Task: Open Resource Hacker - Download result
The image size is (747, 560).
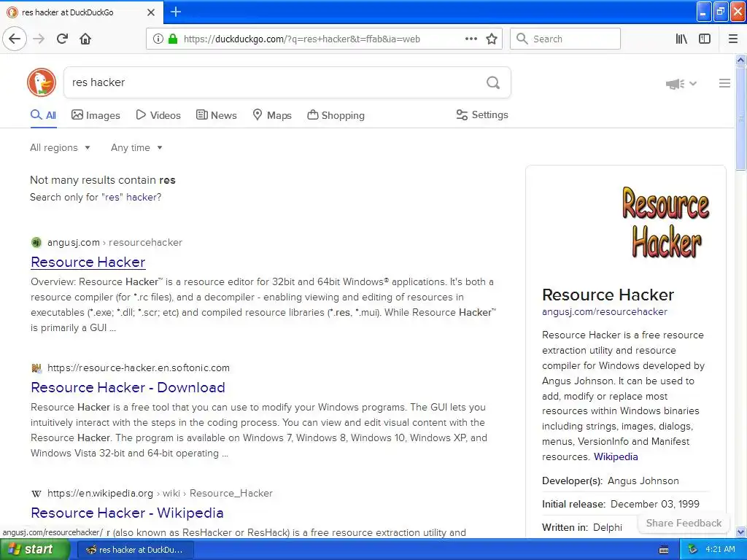Action: 128,387
